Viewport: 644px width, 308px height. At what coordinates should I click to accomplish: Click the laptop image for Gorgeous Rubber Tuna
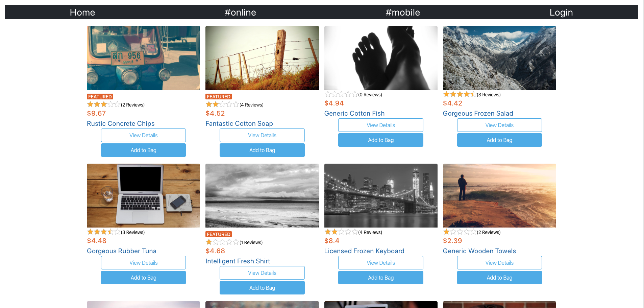[143, 195]
